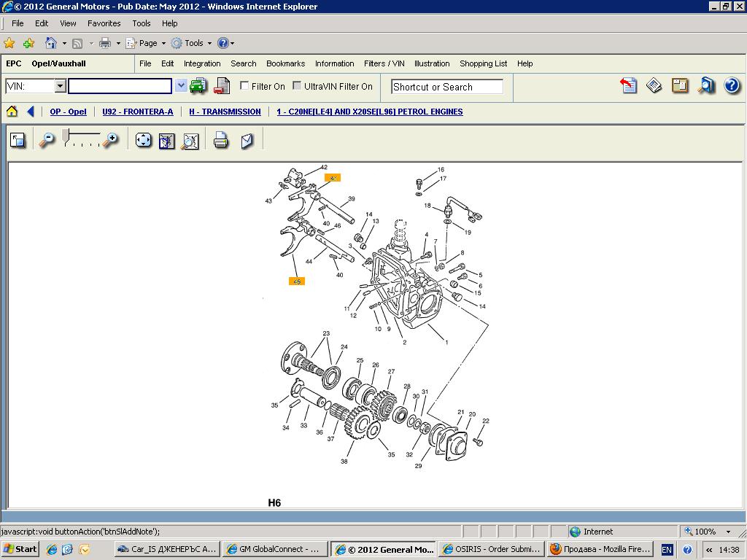Viewport: 747px width, 560px height.
Task: Toggle the UltraVIN Filter On checkbox
Action: (x=297, y=86)
